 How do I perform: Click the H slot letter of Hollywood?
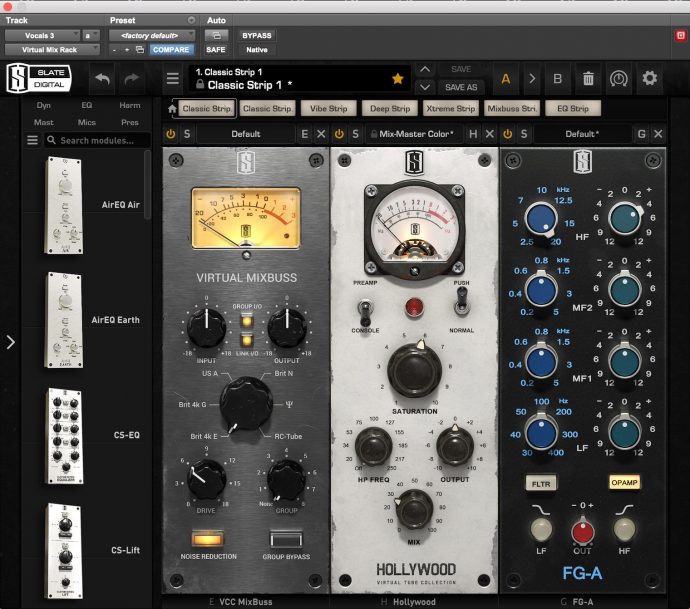click(473, 134)
